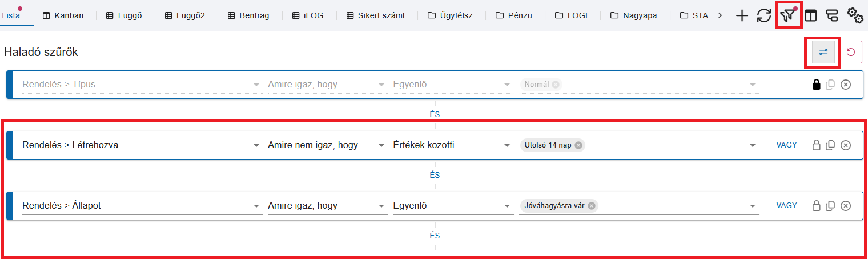
Task: Lock the Állapot filter row
Action: 817,206
